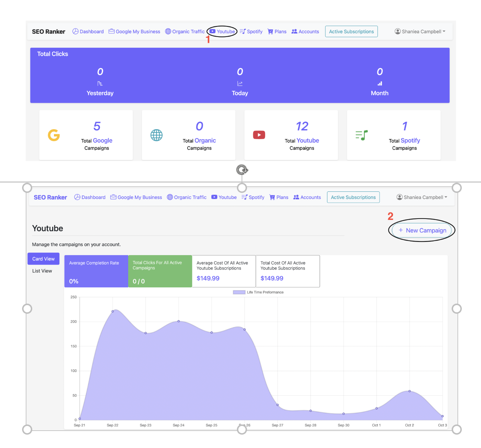Click the Organic Traffic globe icon in upper navbar

168,31
